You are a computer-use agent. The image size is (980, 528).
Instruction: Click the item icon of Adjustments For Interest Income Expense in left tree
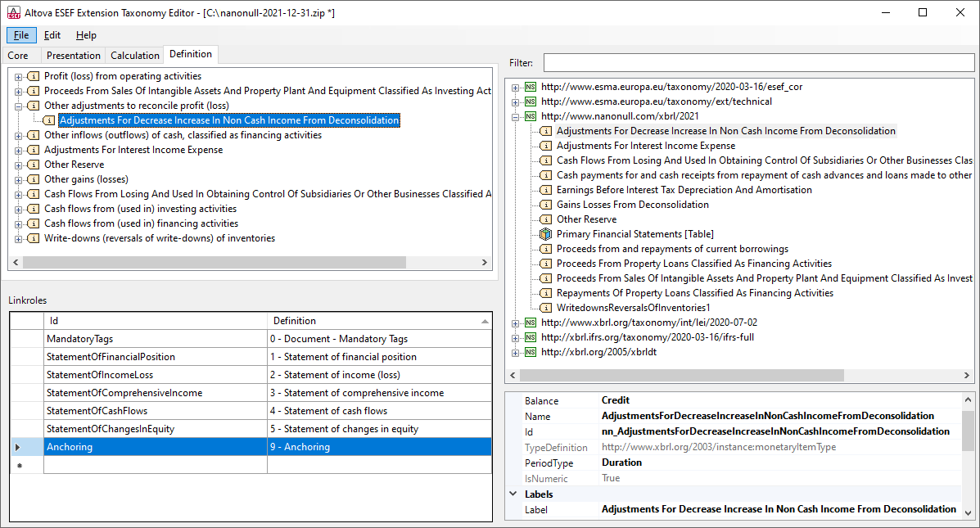click(34, 150)
